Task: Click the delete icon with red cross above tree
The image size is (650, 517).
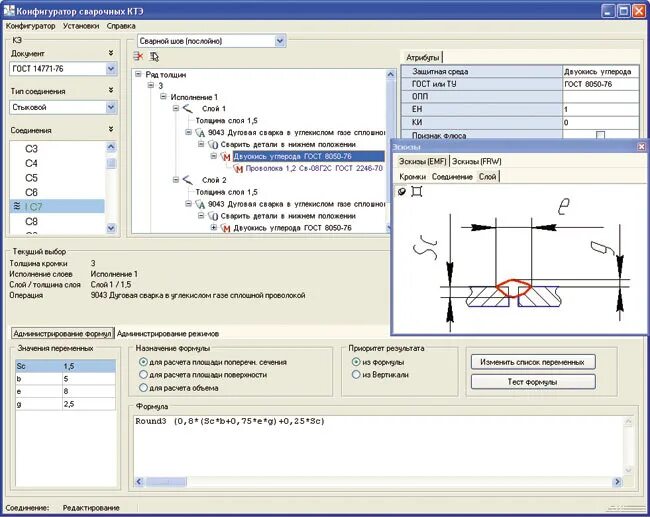Action: [x=138, y=56]
